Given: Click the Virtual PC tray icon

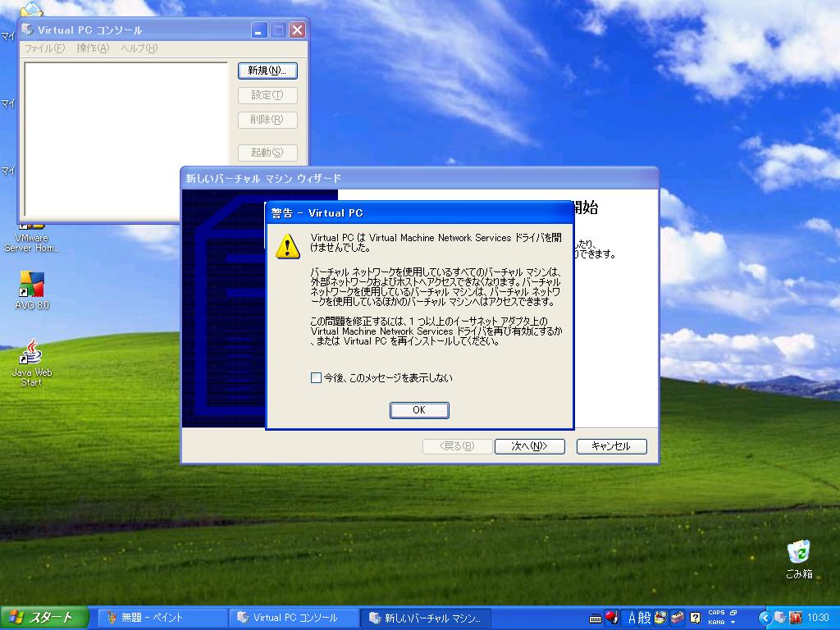Looking at the screenshot, I should click(x=780, y=619).
